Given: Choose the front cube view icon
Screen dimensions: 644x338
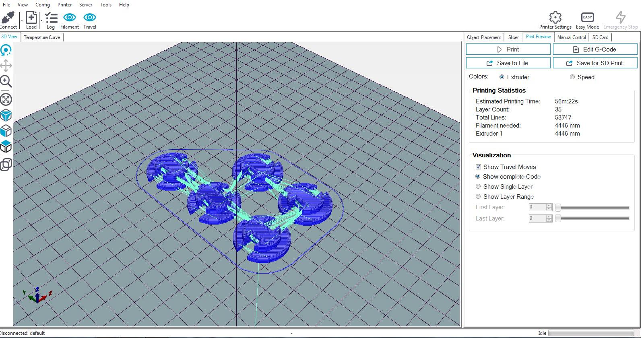Looking at the screenshot, I should pyautogui.click(x=6, y=131).
